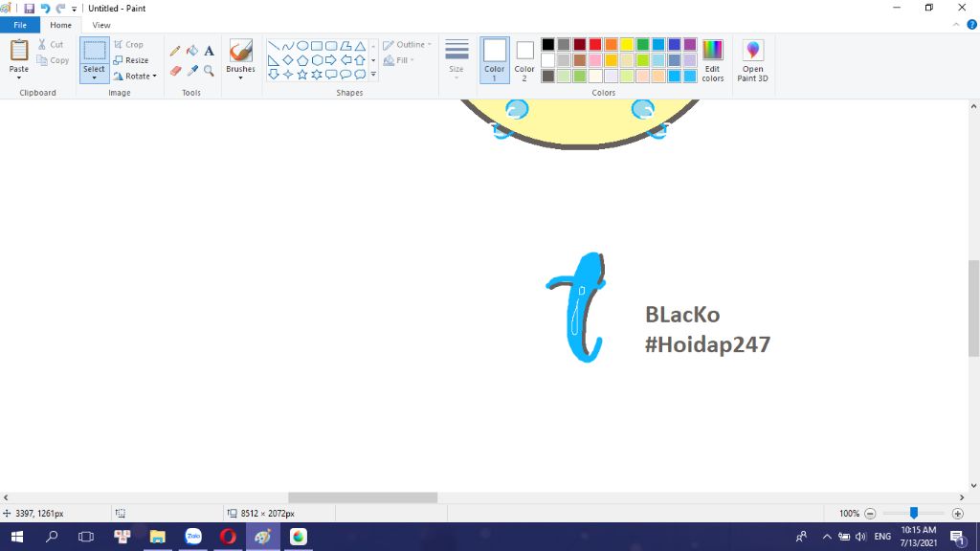The image size is (980, 551).
Task: Choose the Diamond shape
Action: (288, 60)
